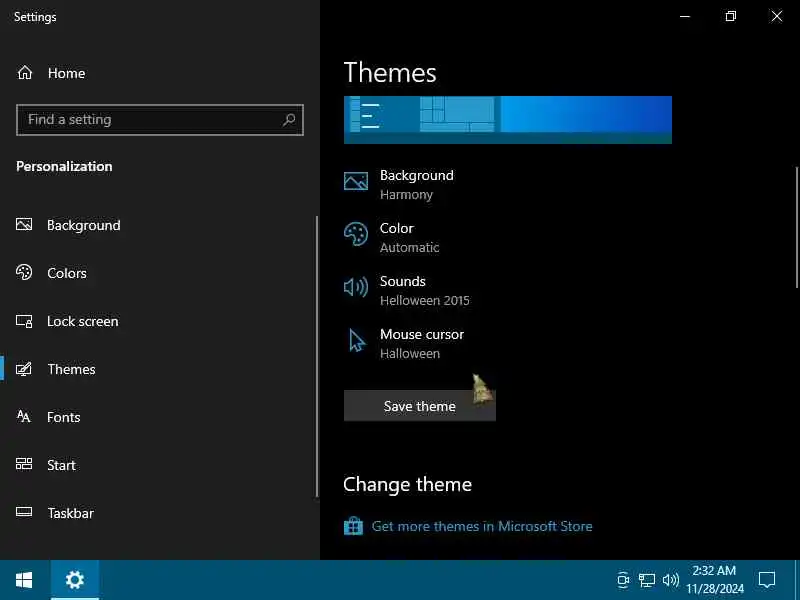This screenshot has height=600, width=800.
Task: Open the Windows Start button
Action: 24,580
